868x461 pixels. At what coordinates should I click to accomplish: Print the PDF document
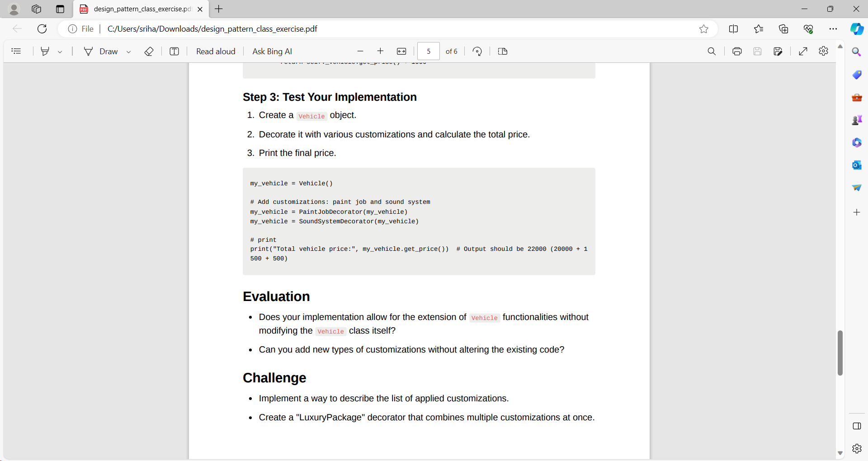(x=736, y=51)
